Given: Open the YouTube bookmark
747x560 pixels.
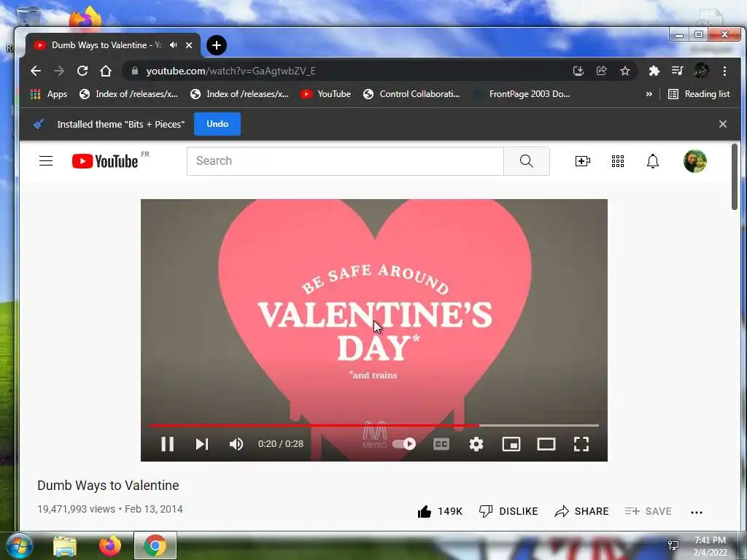Looking at the screenshot, I should [326, 94].
